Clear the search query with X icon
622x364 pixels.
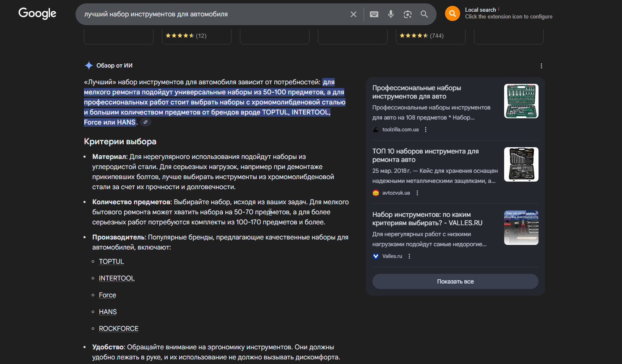pyautogui.click(x=354, y=14)
